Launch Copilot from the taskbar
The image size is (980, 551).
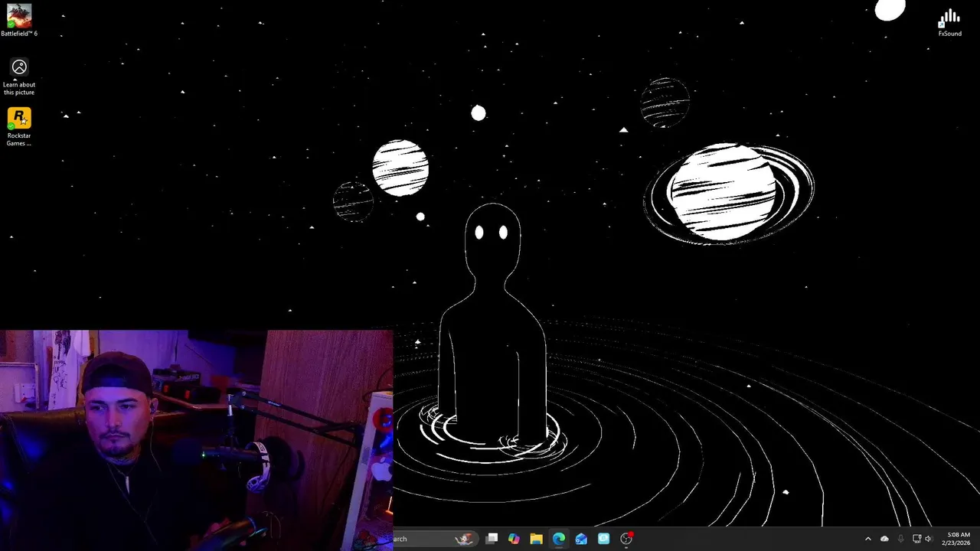pos(514,539)
